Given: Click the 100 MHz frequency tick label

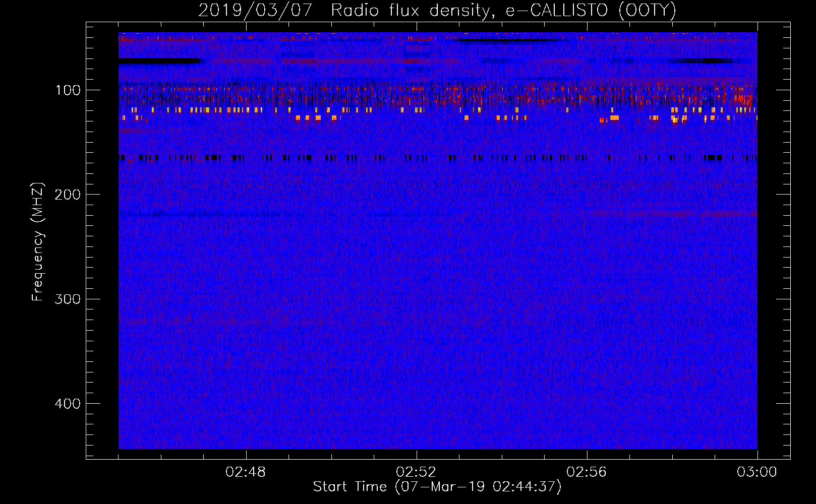Looking at the screenshot, I should click(x=68, y=90).
